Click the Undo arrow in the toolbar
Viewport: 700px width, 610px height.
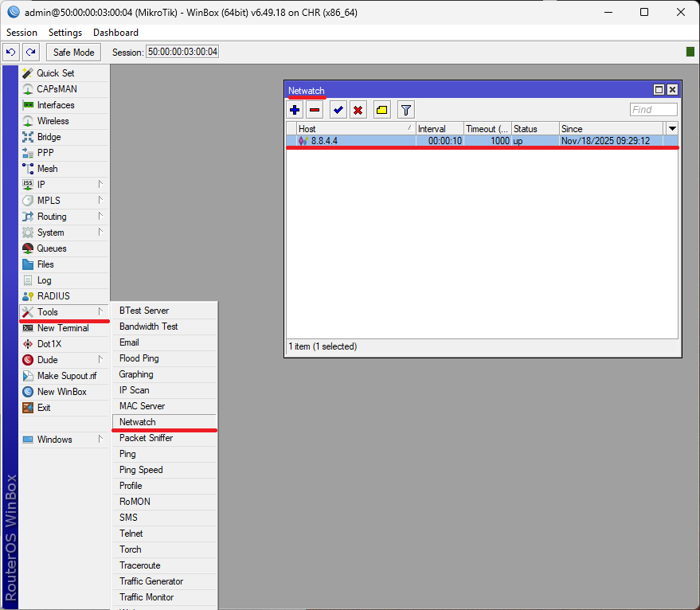11,52
